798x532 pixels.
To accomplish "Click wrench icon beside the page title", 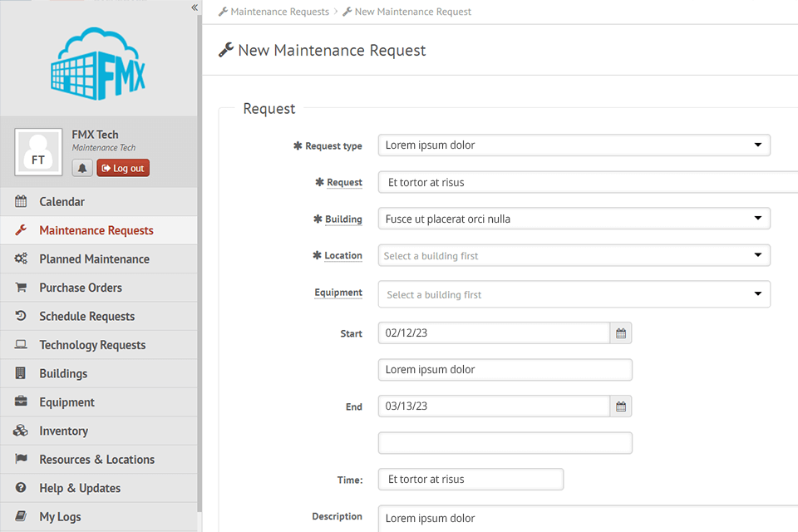I will point(226,50).
